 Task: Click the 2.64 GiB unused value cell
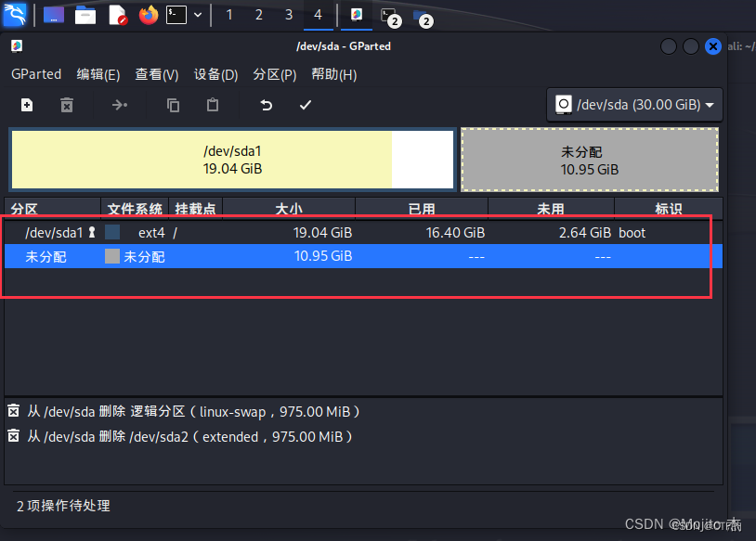pos(585,233)
